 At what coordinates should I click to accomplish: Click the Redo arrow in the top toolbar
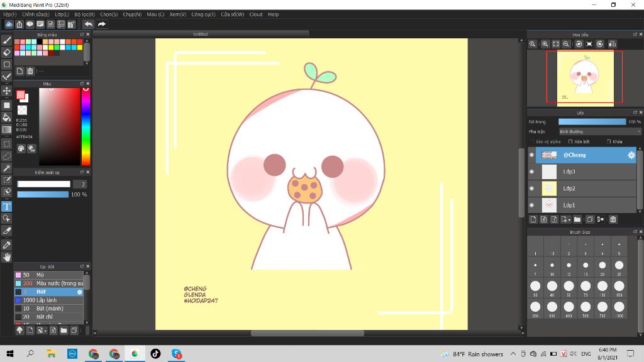pos(101,25)
